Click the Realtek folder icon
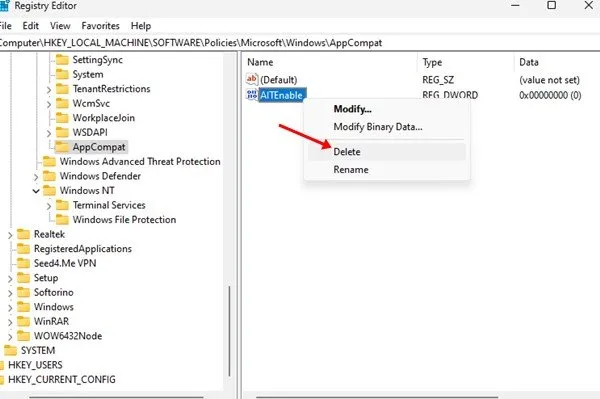Screen dimensions: 600x399 (x=23, y=234)
